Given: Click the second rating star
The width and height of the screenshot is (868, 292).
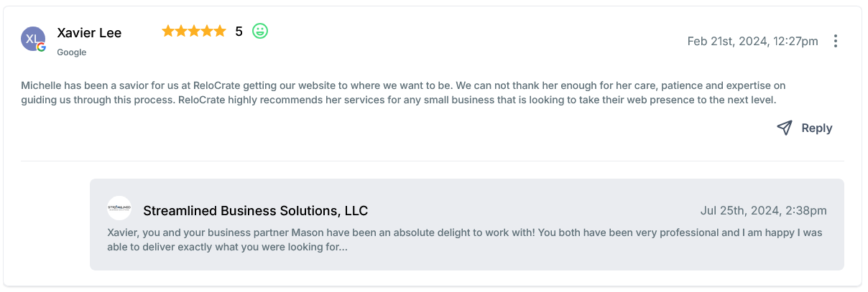Looking at the screenshot, I should 181,31.
